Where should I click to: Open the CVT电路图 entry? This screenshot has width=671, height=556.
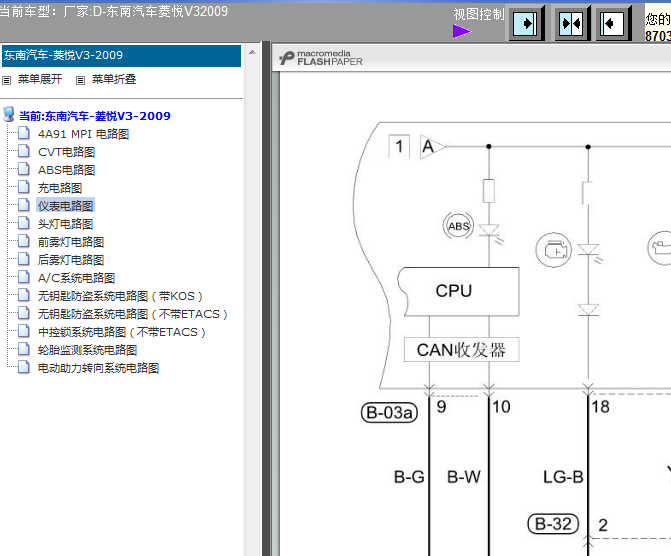pos(66,152)
